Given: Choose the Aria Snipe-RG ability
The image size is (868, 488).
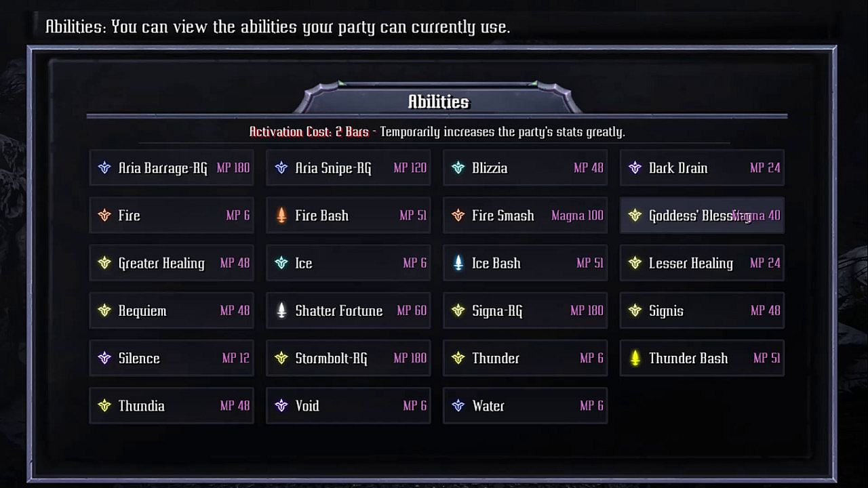Looking at the screenshot, I should (x=348, y=168).
